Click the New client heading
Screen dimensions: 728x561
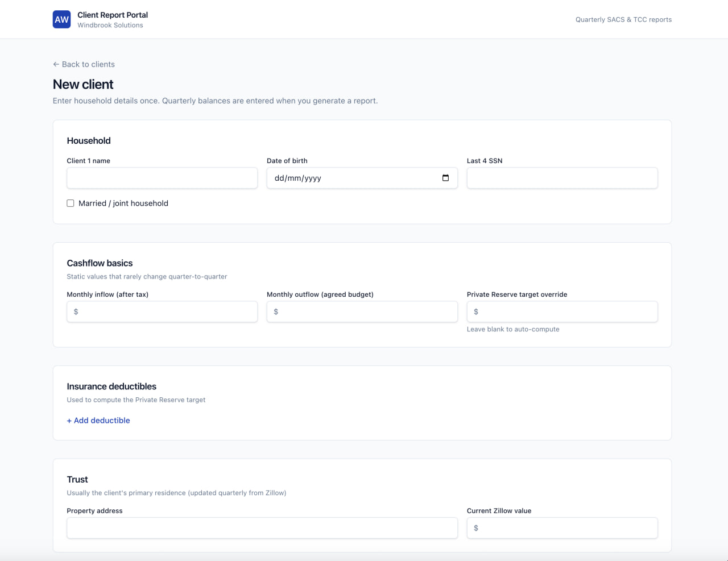(x=83, y=84)
